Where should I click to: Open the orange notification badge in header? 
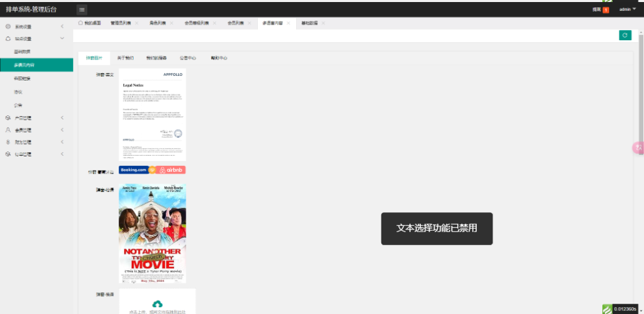pos(606,10)
